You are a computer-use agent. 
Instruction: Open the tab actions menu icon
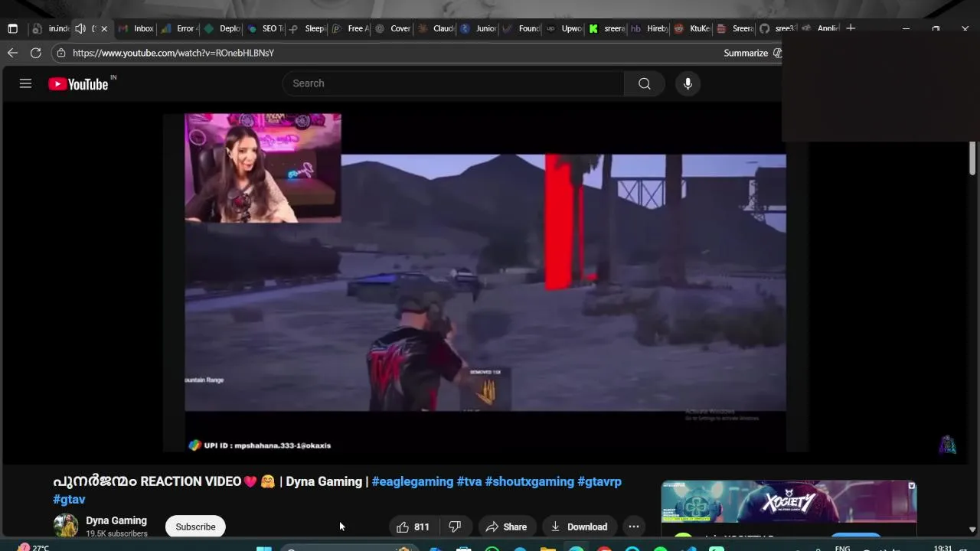(x=12, y=28)
